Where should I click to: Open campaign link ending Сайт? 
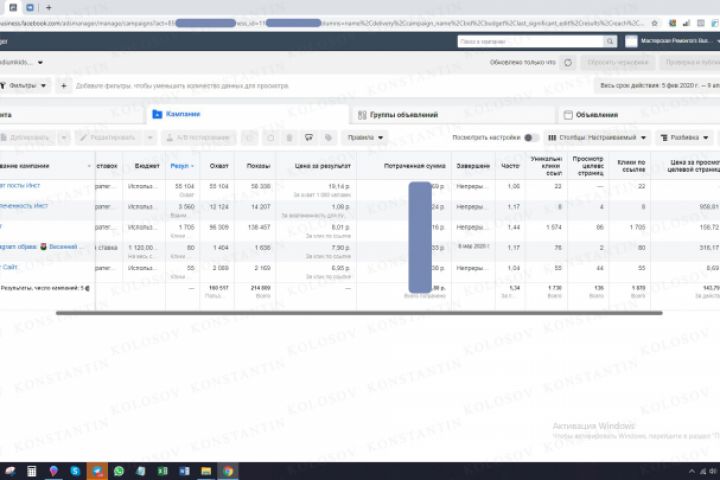(x=9, y=267)
